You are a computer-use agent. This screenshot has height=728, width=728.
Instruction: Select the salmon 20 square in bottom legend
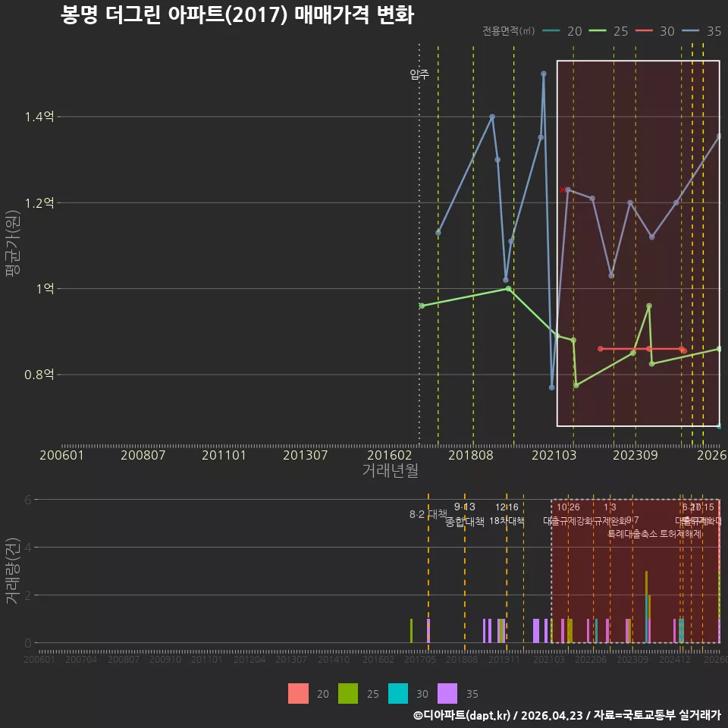tap(297, 694)
